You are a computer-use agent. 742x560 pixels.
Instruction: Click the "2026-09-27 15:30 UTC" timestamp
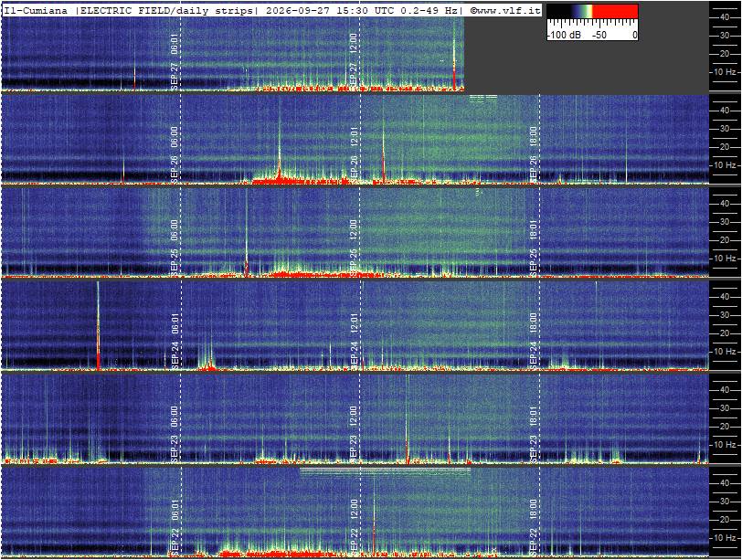[330, 10]
